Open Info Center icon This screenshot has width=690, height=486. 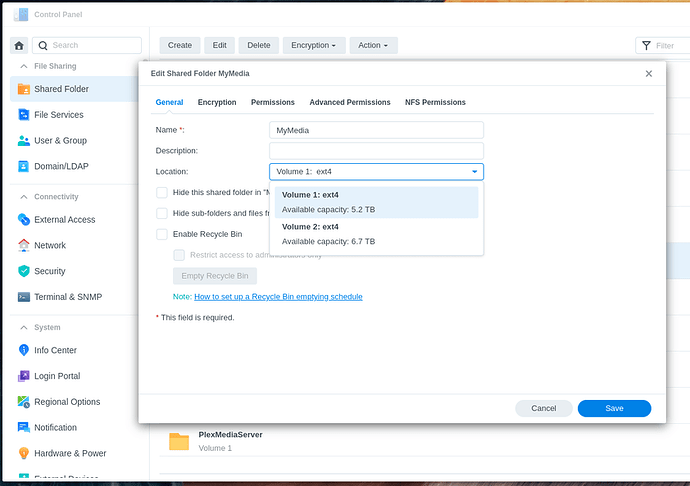pos(23,350)
